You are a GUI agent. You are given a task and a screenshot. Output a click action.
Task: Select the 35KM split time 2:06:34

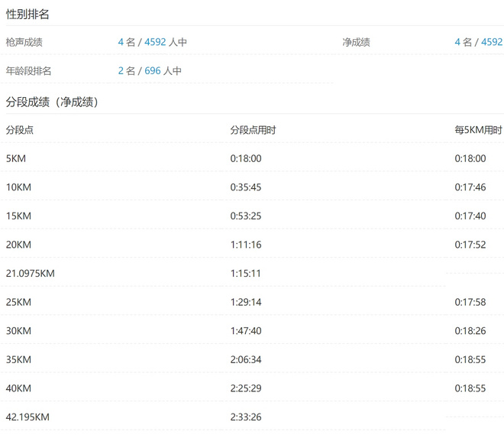point(246,359)
